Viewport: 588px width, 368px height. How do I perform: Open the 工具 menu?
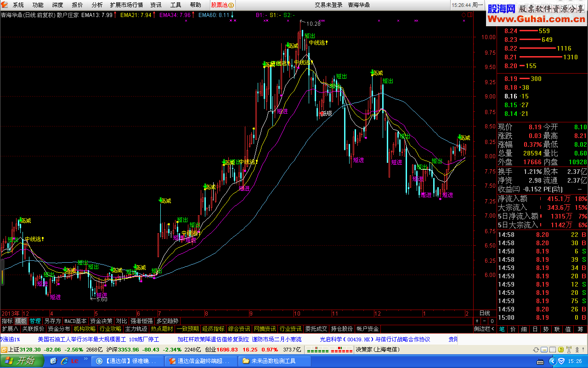click(x=175, y=5)
